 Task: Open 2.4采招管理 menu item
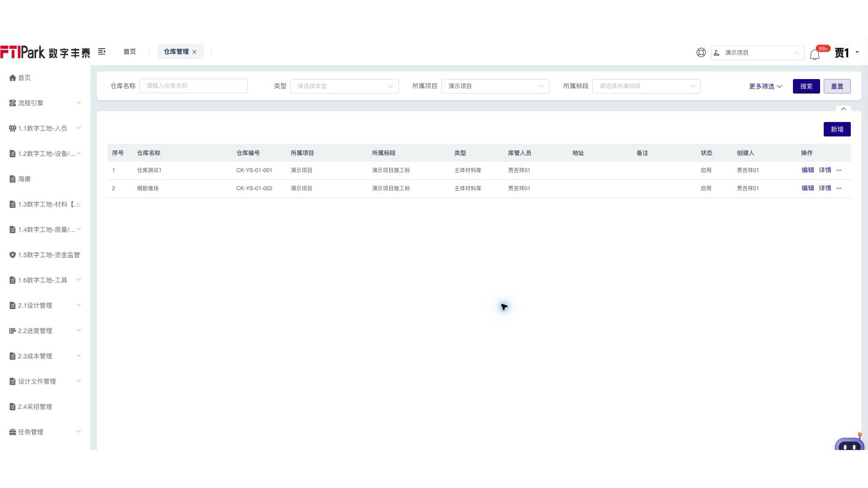[45, 407]
